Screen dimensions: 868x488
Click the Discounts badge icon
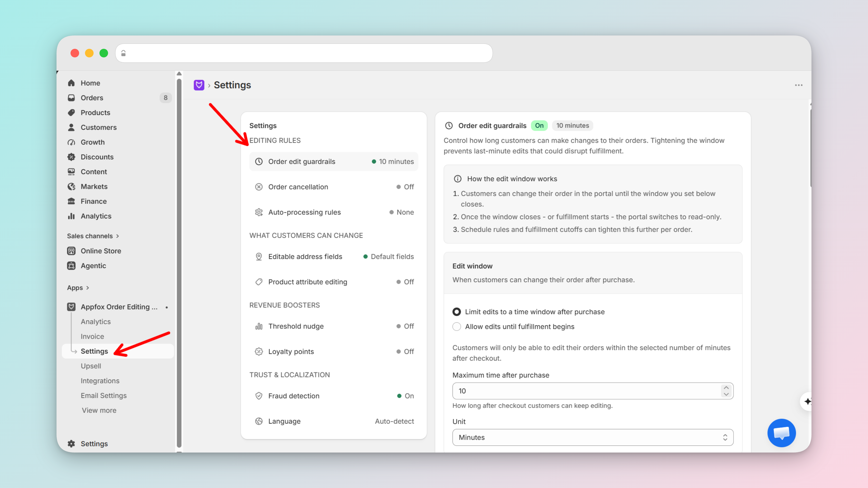71,157
